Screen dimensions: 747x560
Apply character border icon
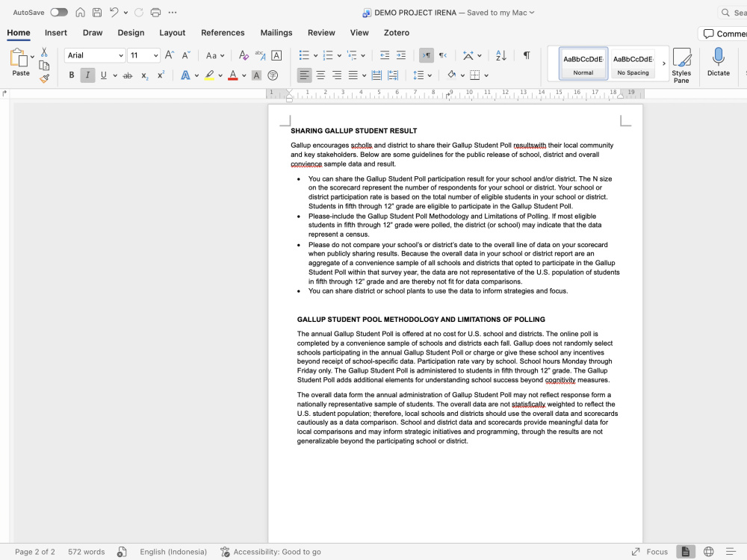[276, 55]
